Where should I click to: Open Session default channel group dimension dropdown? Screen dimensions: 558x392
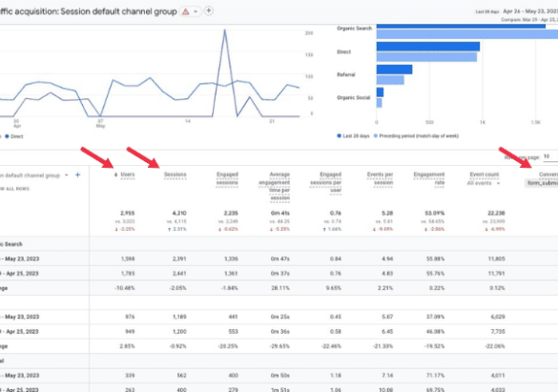coord(66,175)
